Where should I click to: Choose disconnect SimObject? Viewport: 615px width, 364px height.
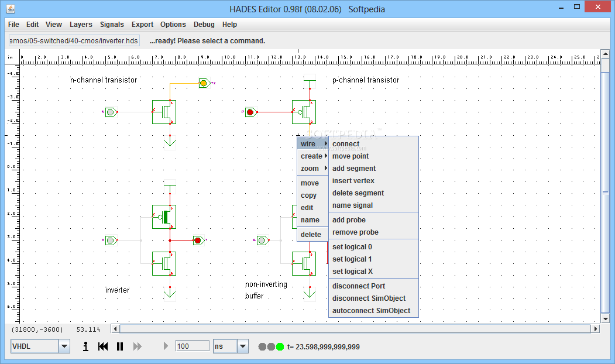pyautogui.click(x=373, y=298)
